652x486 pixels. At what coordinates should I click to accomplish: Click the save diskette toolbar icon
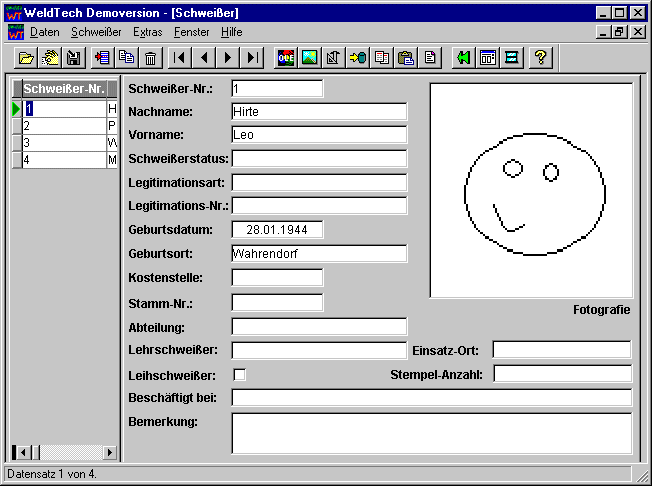click(x=74, y=58)
